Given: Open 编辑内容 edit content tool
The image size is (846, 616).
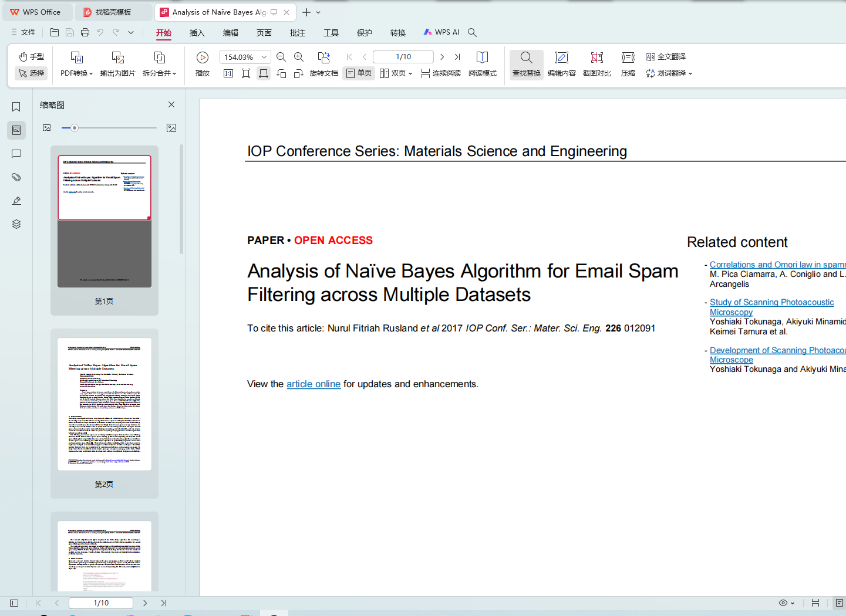Looking at the screenshot, I should tap(562, 64).
